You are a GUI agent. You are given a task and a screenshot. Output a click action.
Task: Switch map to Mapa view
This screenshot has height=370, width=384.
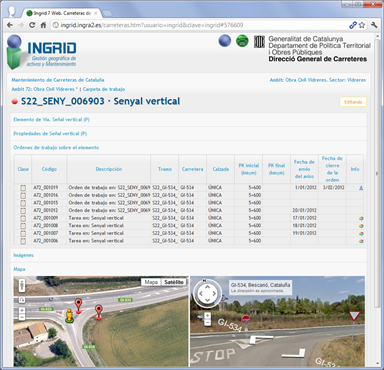151,282
